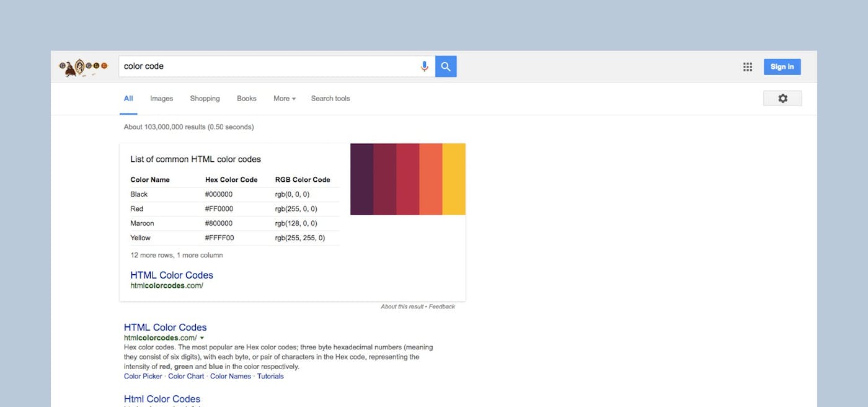Screen dimensions: 868x407
Task: Expand the More search categories dropdown
Action: (x=285, y=99)
